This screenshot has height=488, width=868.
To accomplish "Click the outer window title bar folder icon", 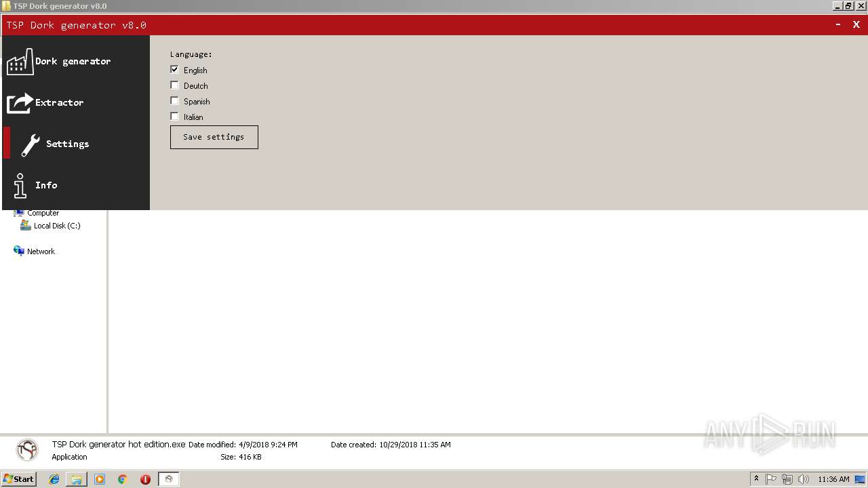I will (x=7, y=6).
